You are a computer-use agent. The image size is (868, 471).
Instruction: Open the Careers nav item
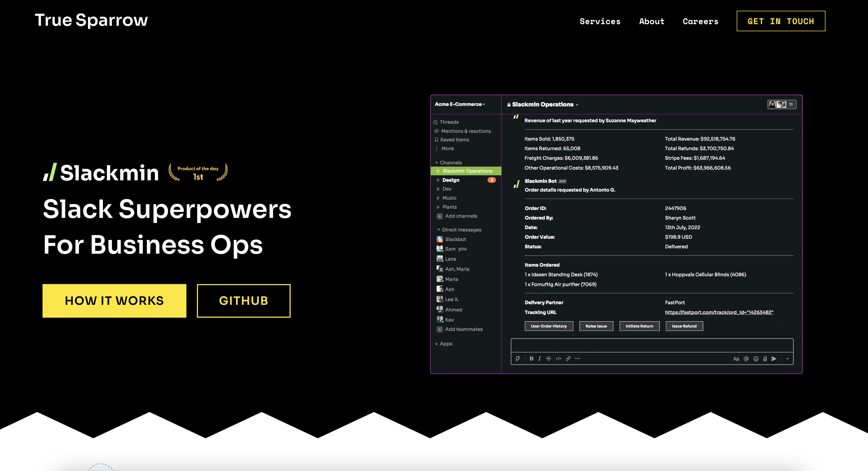(700, 21)
